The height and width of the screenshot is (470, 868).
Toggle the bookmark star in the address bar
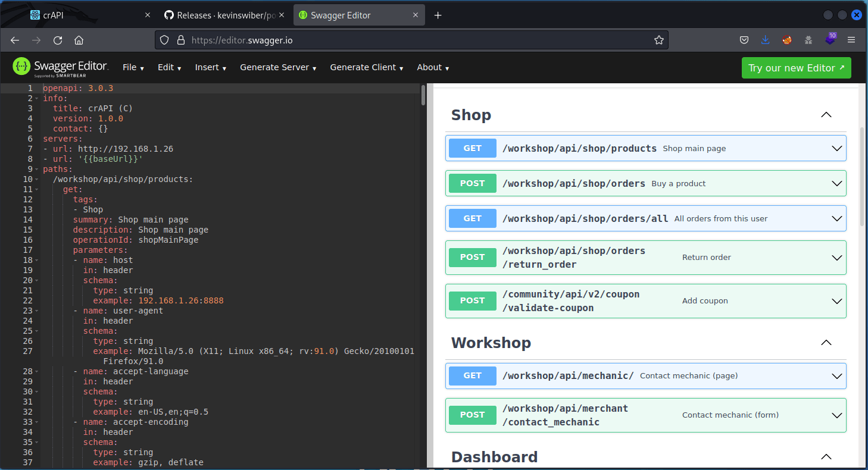659,40
